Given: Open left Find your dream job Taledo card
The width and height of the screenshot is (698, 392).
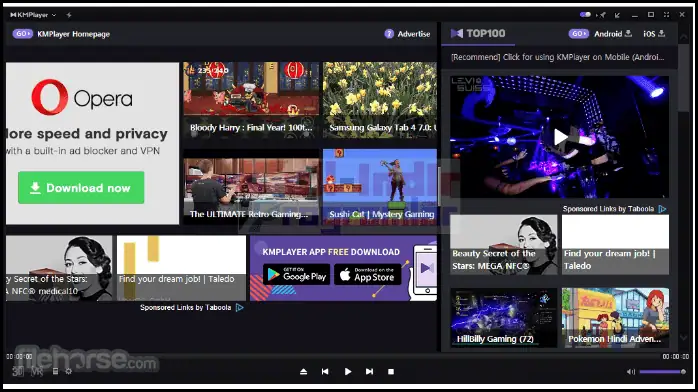Looking at the screenshot, I should coord(181,268).
